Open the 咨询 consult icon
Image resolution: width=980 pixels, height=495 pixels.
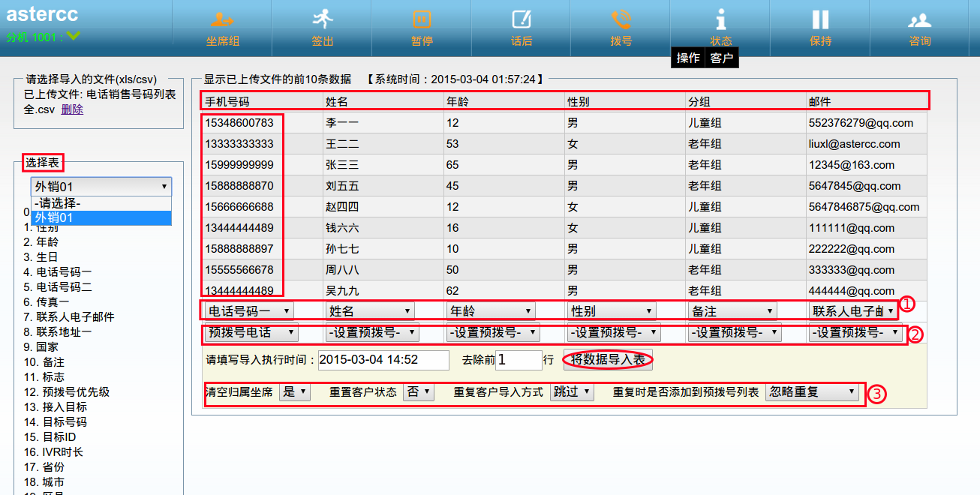(x=920, y=19)
